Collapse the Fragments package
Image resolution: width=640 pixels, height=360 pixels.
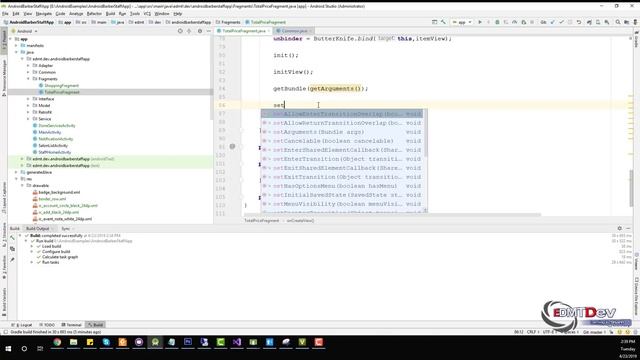(x=28, y=79)
